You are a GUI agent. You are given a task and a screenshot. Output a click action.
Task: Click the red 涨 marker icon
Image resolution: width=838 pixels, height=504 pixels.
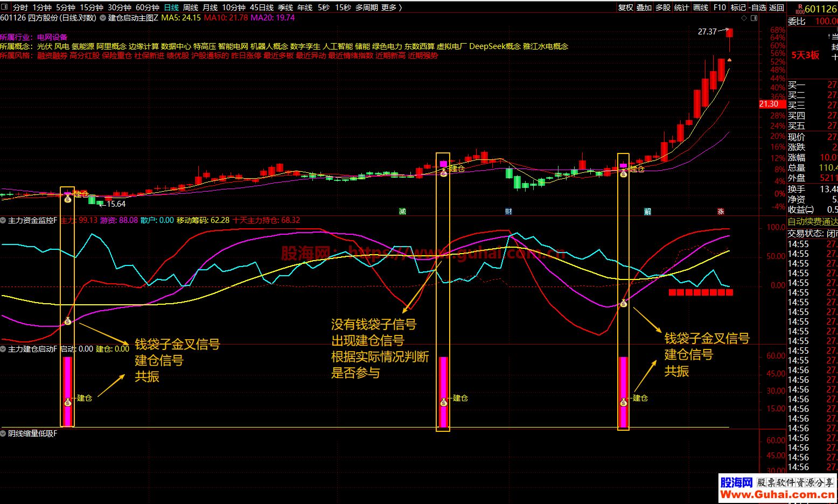(x=721, y=212)
